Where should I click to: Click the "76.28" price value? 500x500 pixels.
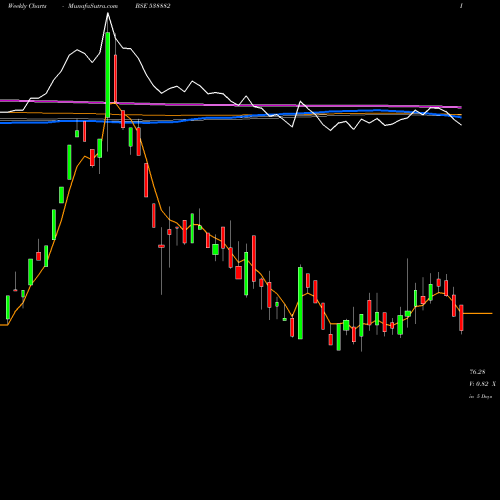pyautogui.click(x=477, y=372)
